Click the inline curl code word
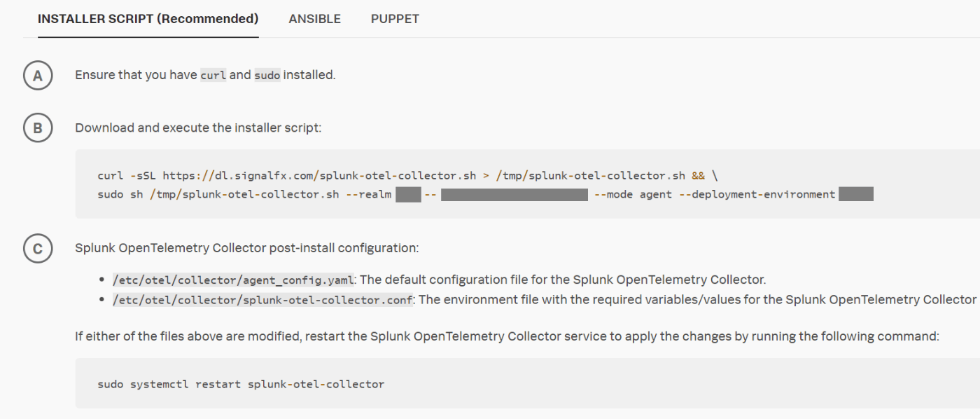 (x=213, y=75)
